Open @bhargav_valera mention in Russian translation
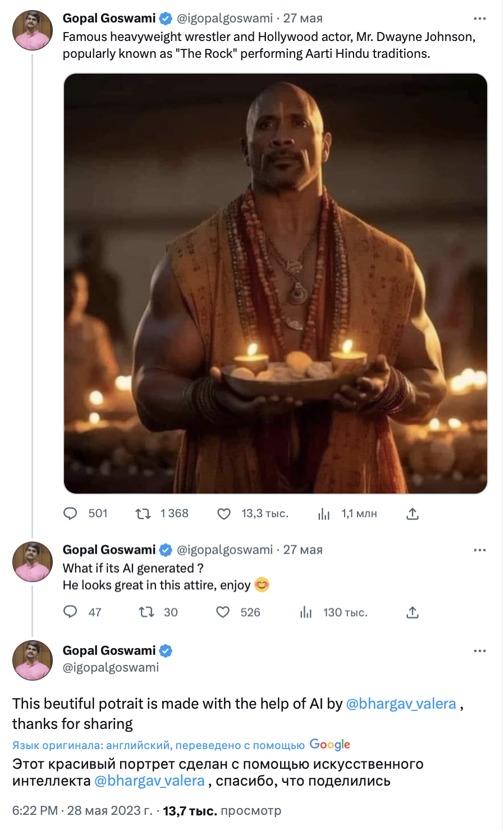 point(149,781)
